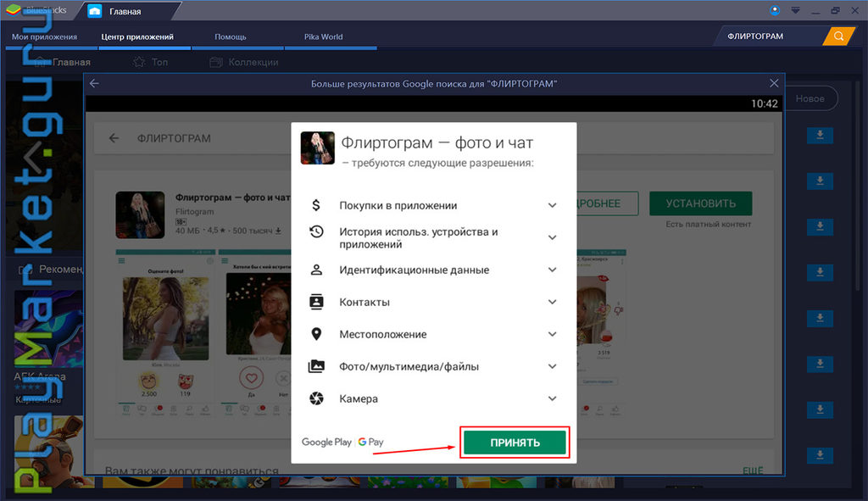Click the ЕЩЁ link

pos(753,470)
